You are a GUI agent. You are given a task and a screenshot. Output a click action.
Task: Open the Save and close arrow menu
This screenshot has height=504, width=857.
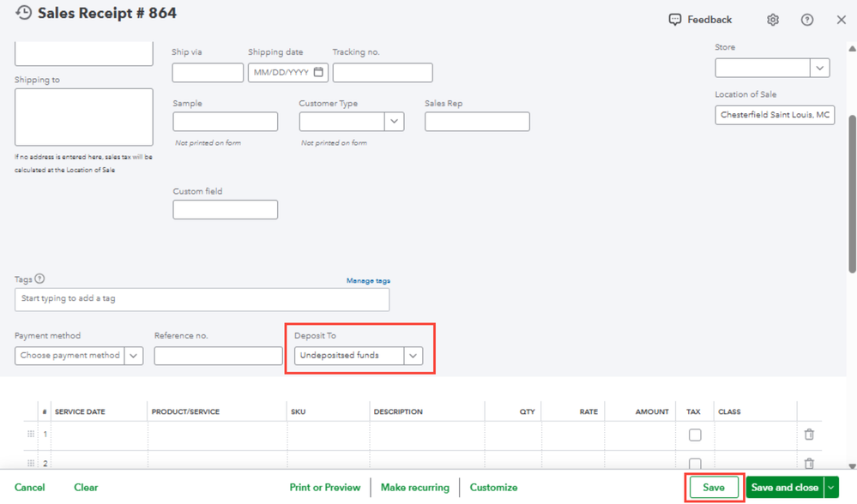[x=830, y=488]
